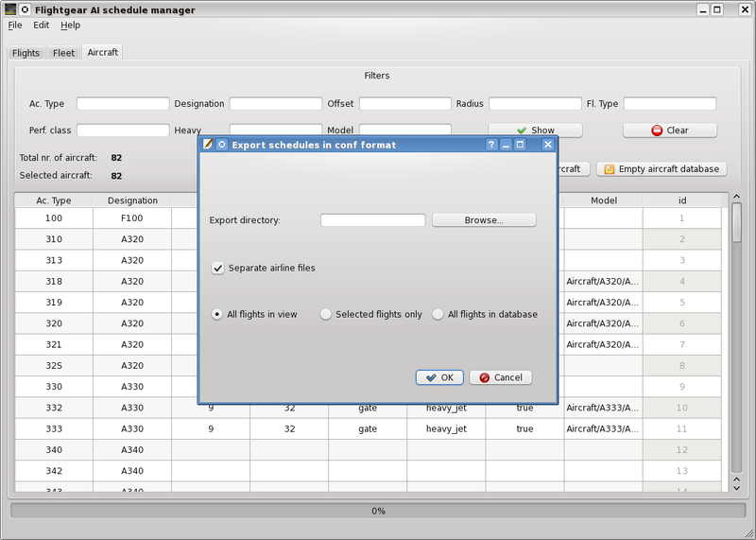Click the Perf. class filter field

coord(123,131)
